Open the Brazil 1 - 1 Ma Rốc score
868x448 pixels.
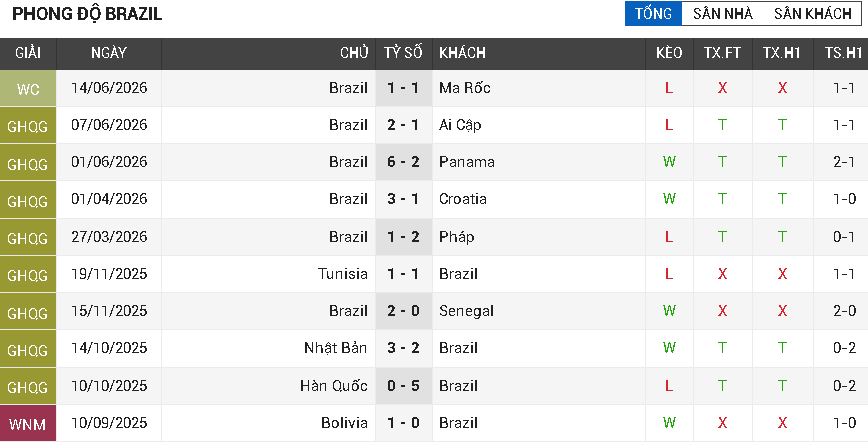(404, 88)
